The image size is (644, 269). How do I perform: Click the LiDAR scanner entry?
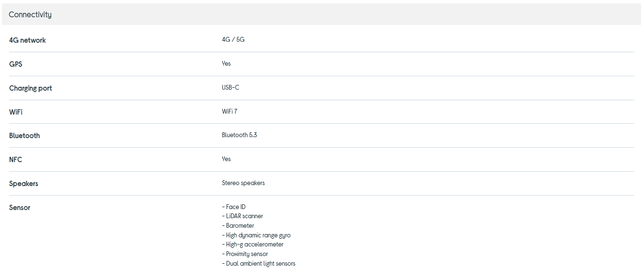click(x=244, y=216)
